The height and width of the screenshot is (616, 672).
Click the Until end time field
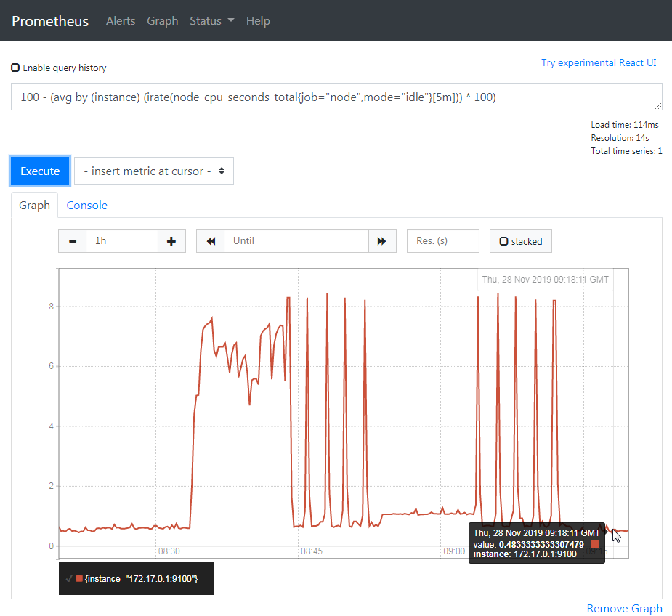[296, 241]
